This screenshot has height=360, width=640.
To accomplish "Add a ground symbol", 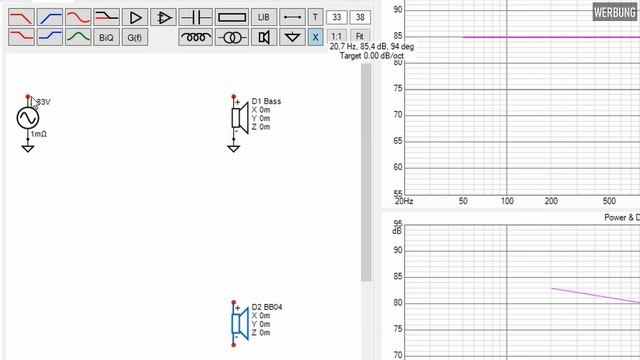I will point(292,37).
